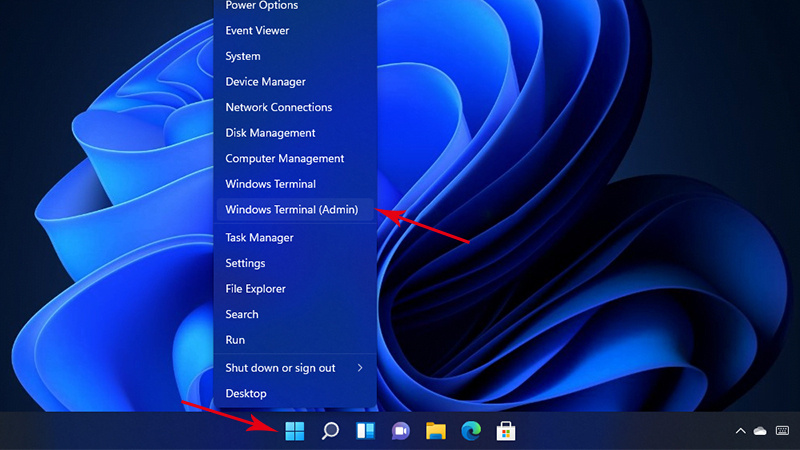Launch the Teams Chat icon on taskbar

pyautogui.click(x=400, y=431)
